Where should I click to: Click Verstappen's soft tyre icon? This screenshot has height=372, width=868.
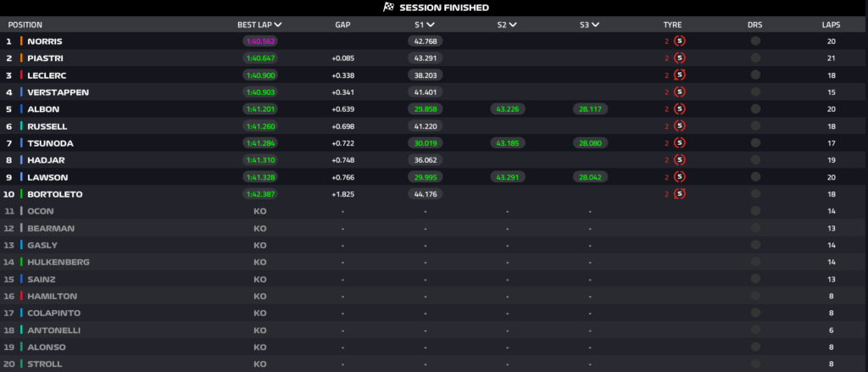click(680, 92)
